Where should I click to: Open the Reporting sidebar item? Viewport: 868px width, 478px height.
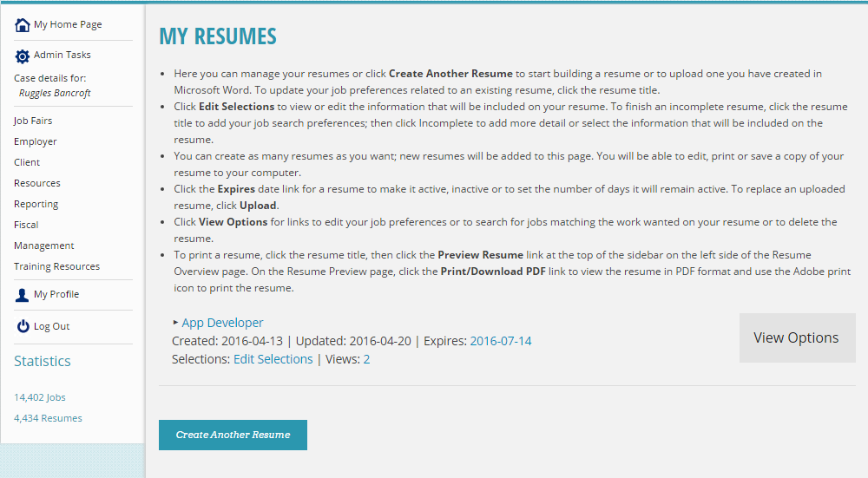(x=36, y=204)
